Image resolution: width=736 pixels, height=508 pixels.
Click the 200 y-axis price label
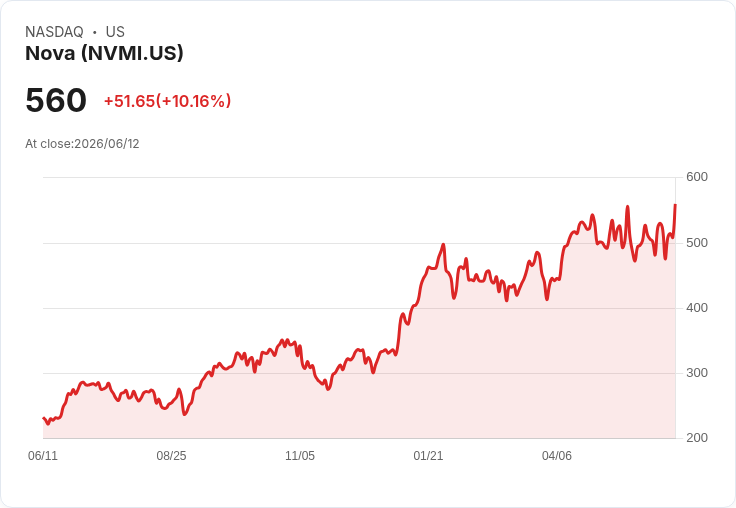pos(697,438)
